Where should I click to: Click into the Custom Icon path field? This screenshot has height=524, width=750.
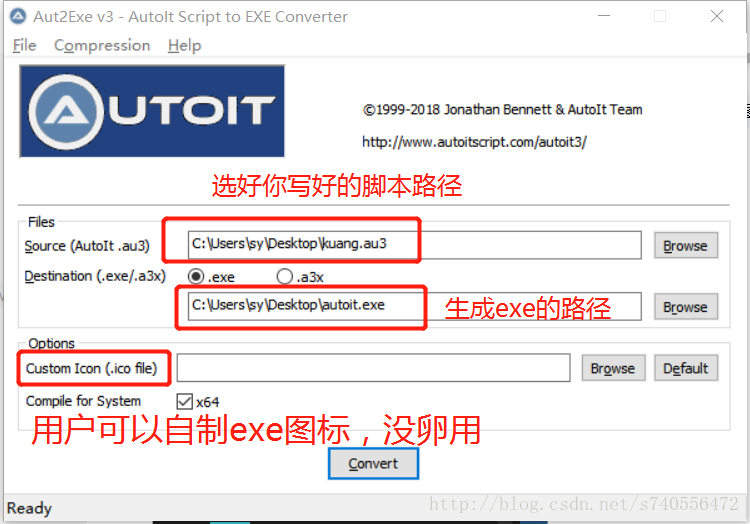click(373, 368)
